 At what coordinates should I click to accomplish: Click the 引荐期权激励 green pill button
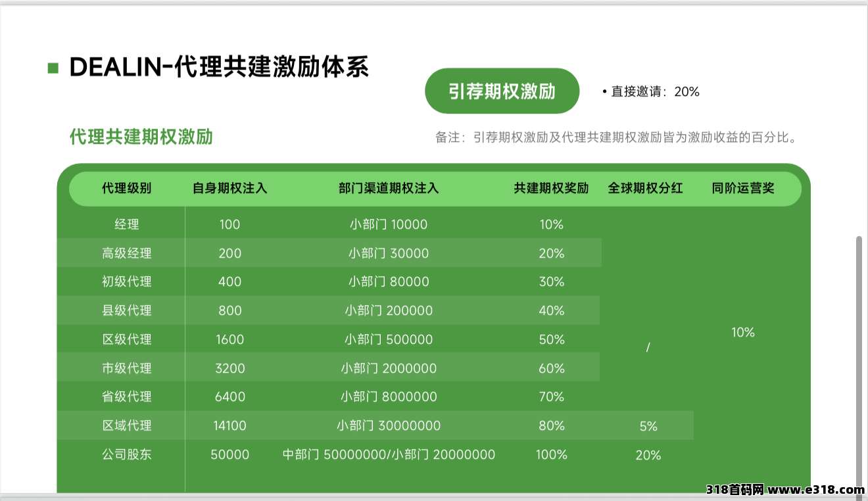click(x=502, y=91)
